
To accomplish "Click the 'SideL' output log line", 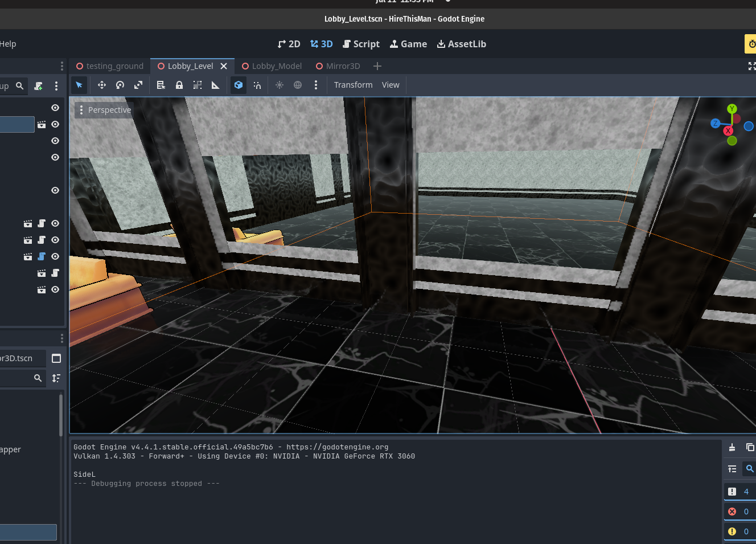I will pyautogui.click(x=84, y=475).
